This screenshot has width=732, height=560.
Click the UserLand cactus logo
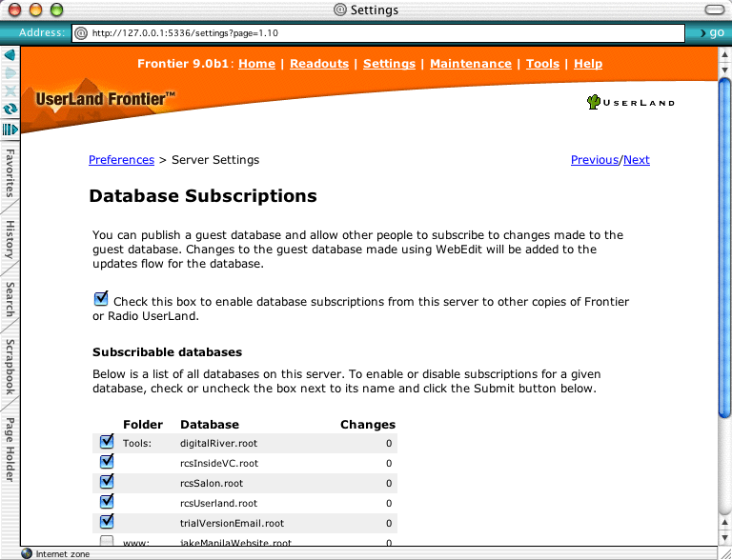tap(630, 102)
